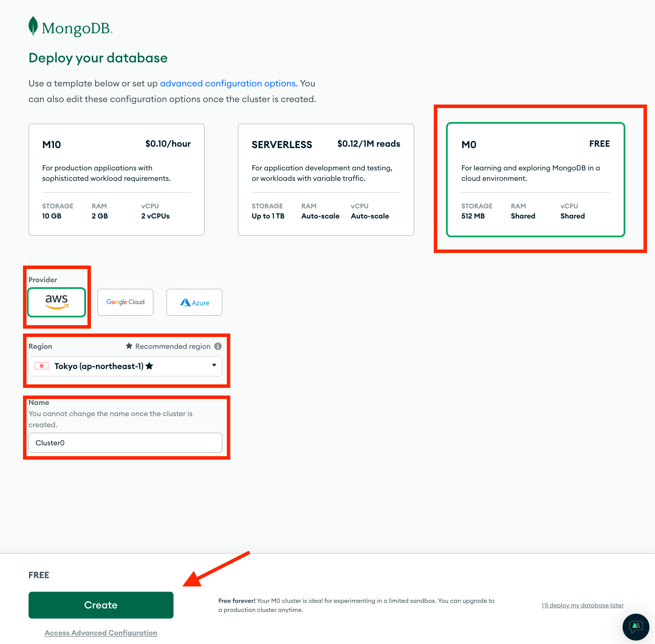Click the MongoDB leaf logo
Screen dimensions: 655x644
(33, 26)
